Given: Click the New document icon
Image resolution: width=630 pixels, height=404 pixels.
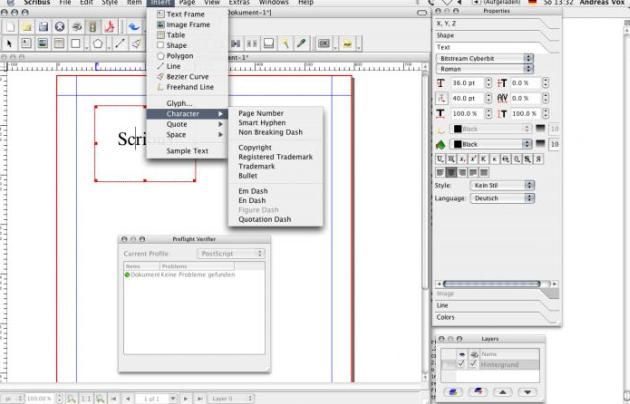Looking at the screenshot, I should coord(10,26).
